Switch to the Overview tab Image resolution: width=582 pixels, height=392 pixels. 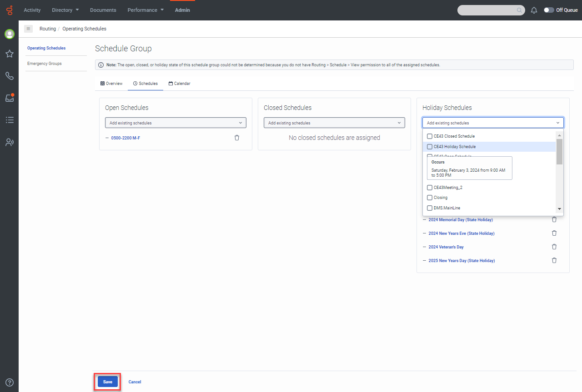[111, 84]
